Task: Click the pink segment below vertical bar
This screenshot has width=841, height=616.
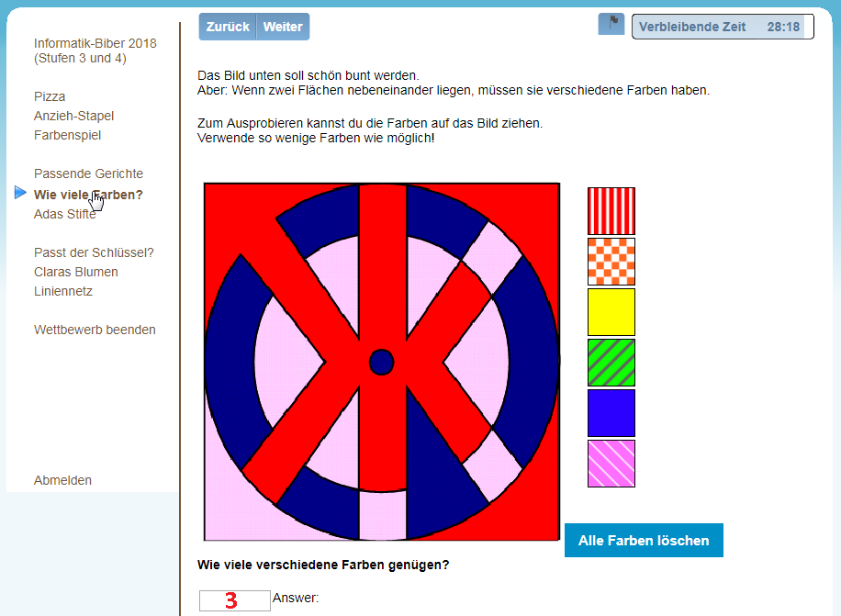Action: 383,515
